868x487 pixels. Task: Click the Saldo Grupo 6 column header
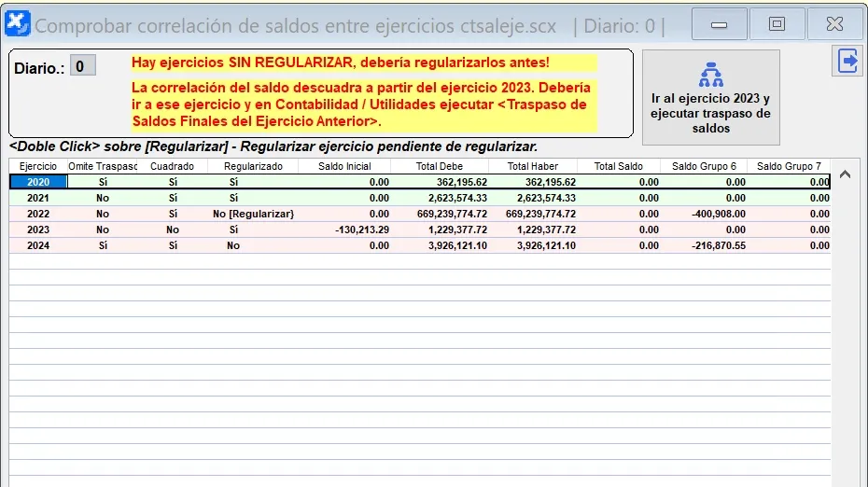(704, 166)
